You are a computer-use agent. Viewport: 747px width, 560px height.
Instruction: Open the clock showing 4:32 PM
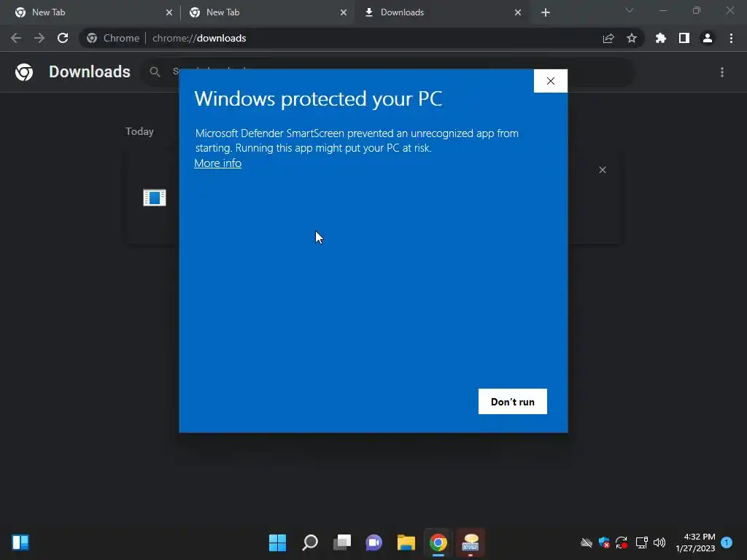point(695,542)
